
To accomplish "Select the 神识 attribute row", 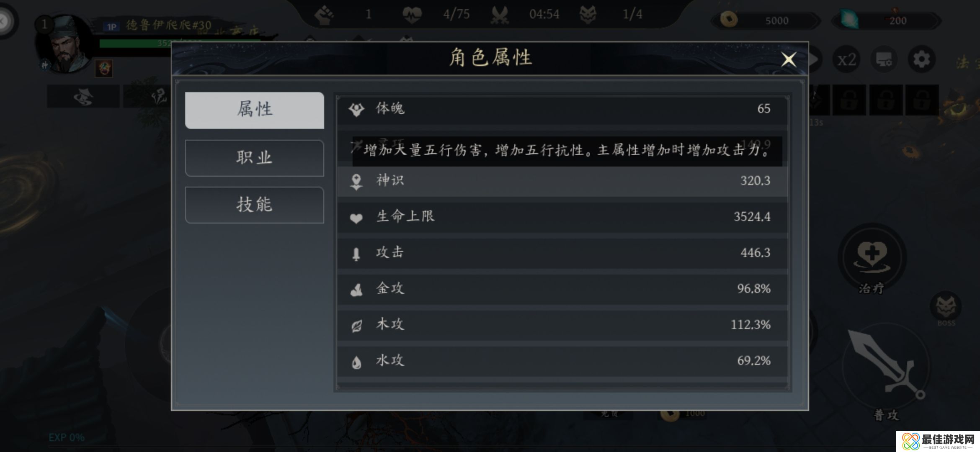I will (x=562, y=181).
